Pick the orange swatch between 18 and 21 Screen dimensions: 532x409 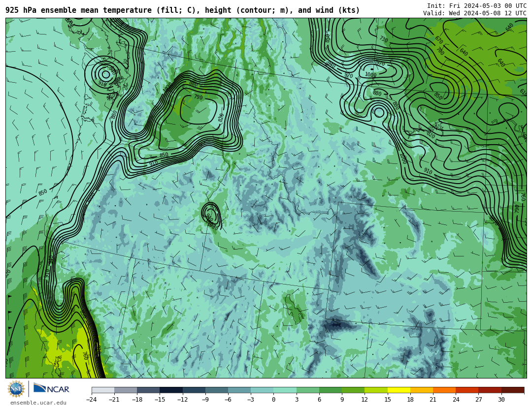pyautogui.click(x=421, y=390)
